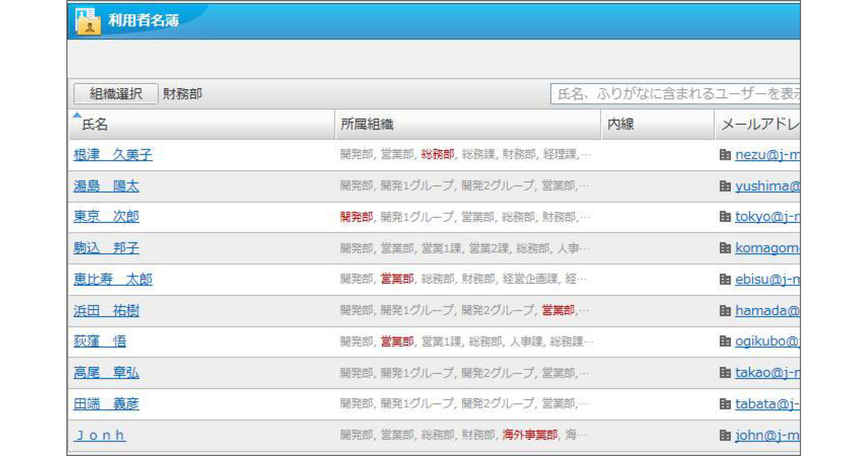Click the organization list in 根津 久美子 row

click(x=466, y=155)
